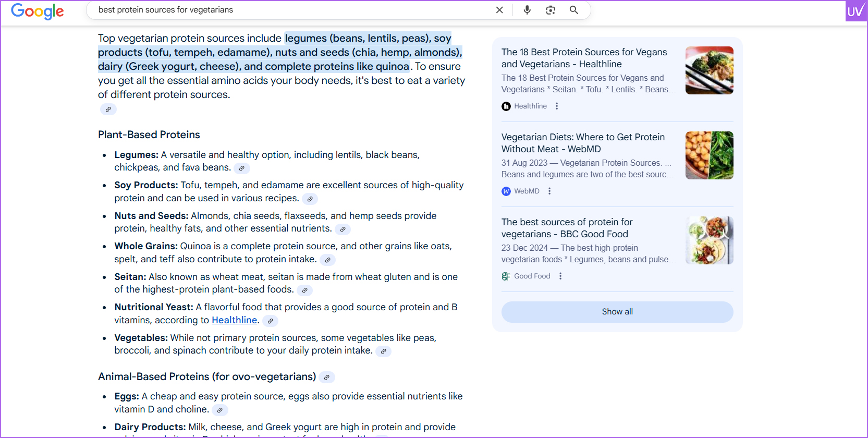Click the Healthline article food thumbnail
The height and width of the screenshot is (438, 868).
pos(709,70)
